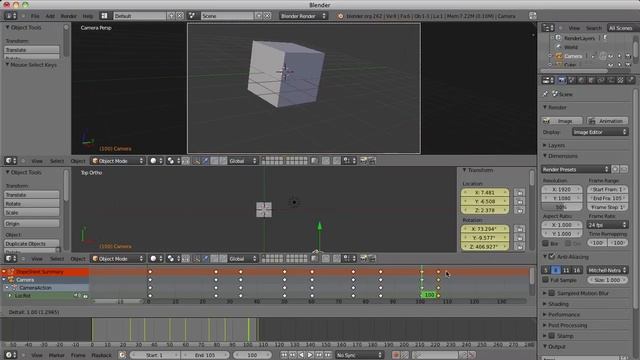This screenshot has height=360, width=640.
Task: Enable the Full Sample checkbox
Action: point(545,280)
